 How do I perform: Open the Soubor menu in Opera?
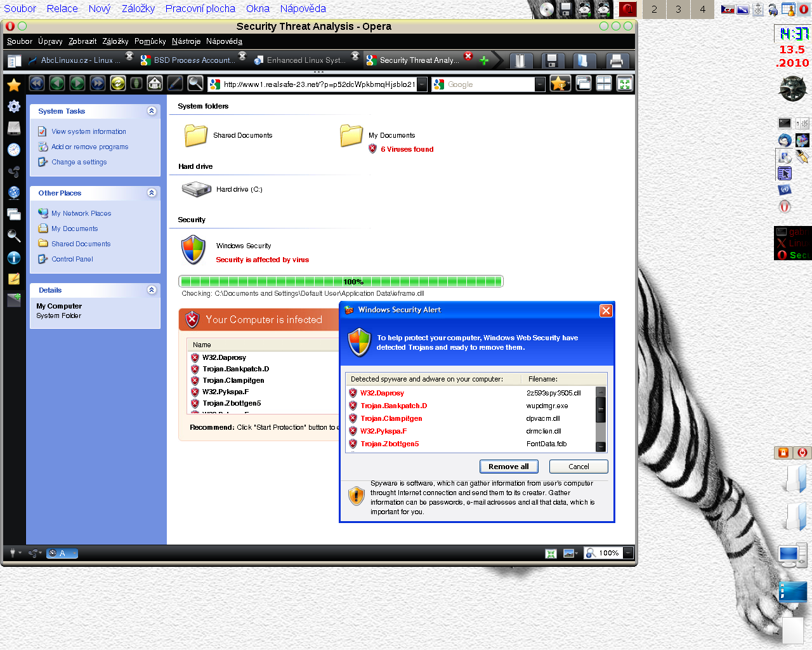pyautogui.click(x=20, y=41)
